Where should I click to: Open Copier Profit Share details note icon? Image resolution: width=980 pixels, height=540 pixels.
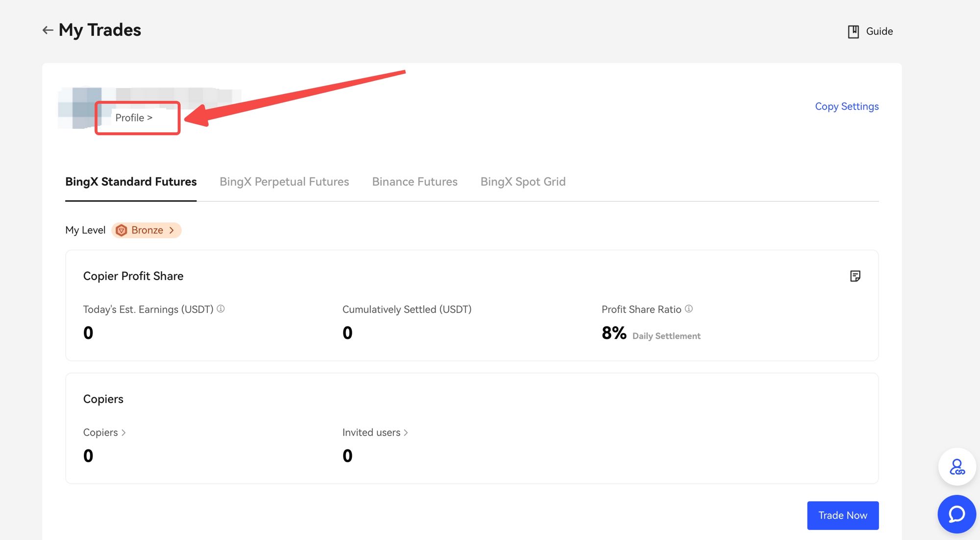click(x=855, y=276)
